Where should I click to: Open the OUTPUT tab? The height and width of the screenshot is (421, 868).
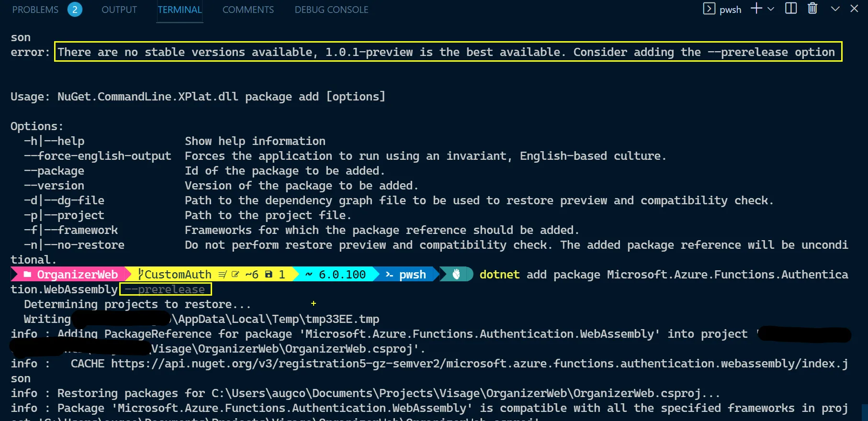119,10
